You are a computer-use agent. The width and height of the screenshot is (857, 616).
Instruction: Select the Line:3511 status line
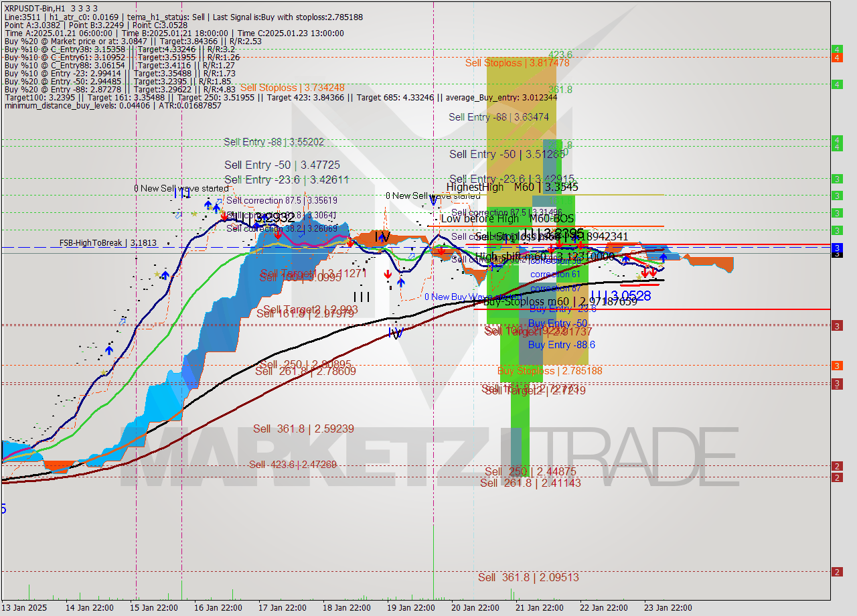click(183, 16)
